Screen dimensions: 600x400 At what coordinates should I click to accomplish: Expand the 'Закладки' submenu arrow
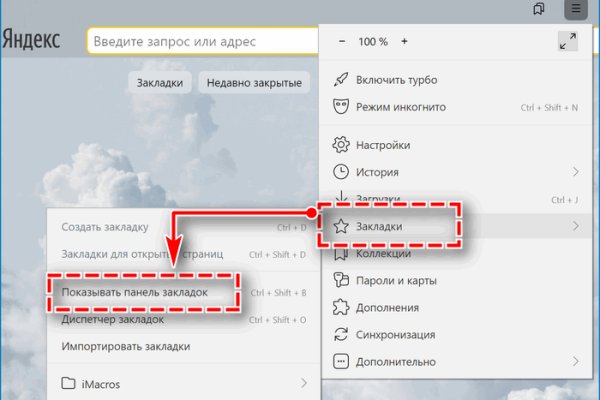[575, 227]
